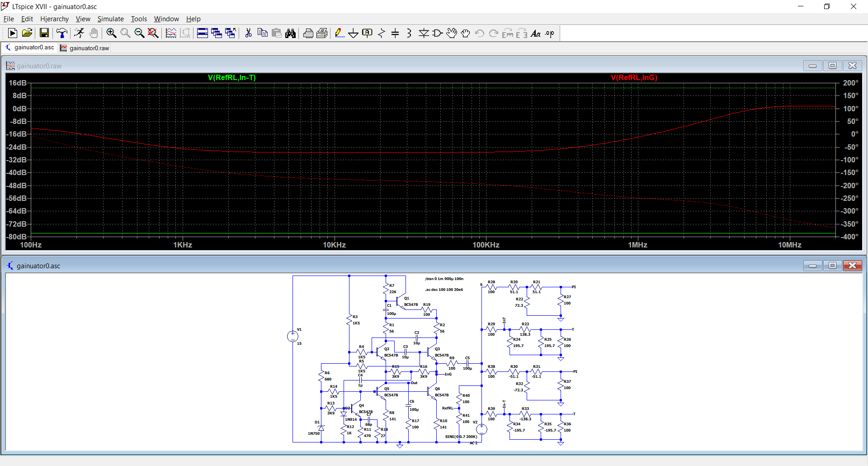Open the Tools menu

(139, 19)
